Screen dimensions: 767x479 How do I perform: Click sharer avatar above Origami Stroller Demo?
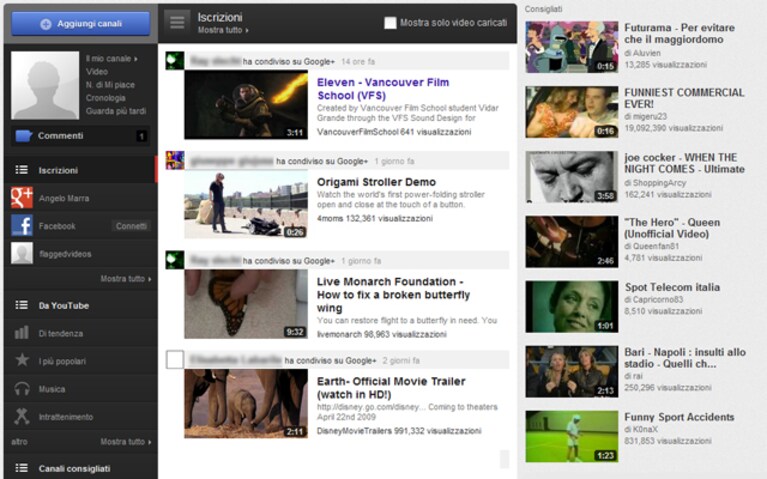click(x=175, y=160)
